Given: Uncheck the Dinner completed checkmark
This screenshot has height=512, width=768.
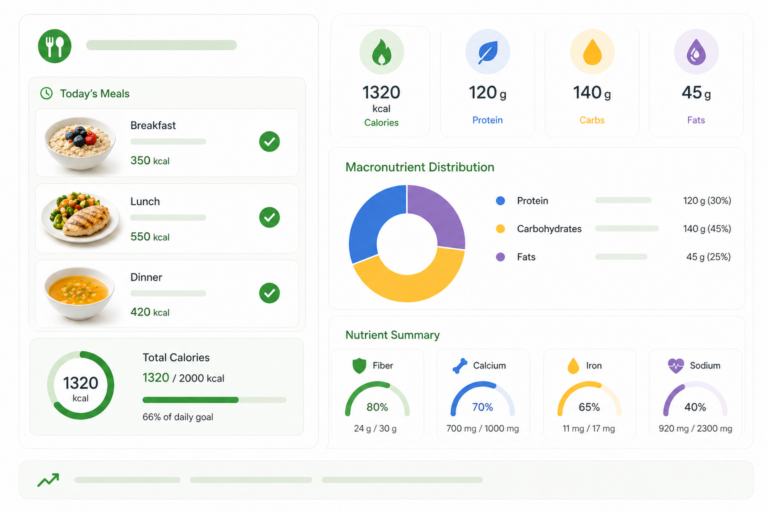Looking at the screenshot, I should (269, 293).
